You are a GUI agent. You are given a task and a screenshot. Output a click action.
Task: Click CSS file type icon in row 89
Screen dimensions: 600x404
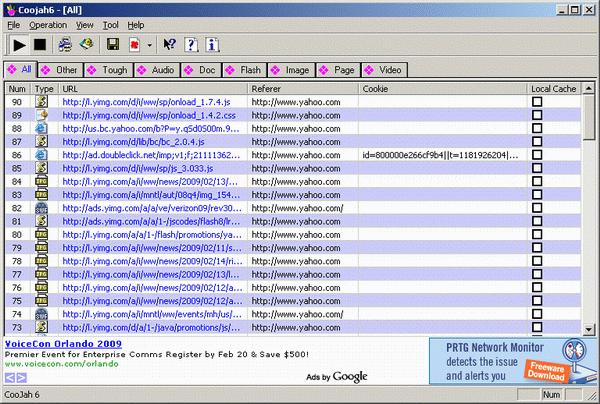point(41,115)
